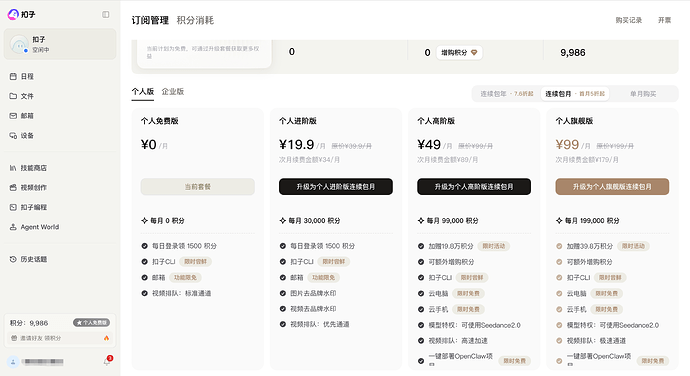Click 次月续费金额¥34/月 text
Viewport: 690px width, 376px height.
point(309,160)
